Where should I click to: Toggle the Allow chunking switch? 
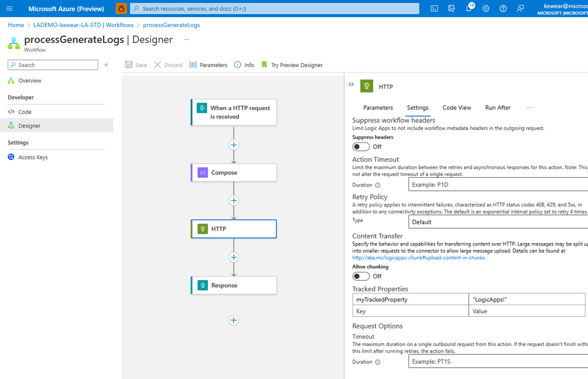click(x=361, y=276)
